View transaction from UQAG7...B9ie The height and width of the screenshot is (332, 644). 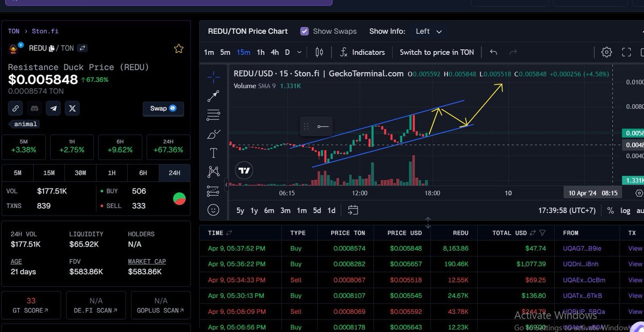(635, 249)
